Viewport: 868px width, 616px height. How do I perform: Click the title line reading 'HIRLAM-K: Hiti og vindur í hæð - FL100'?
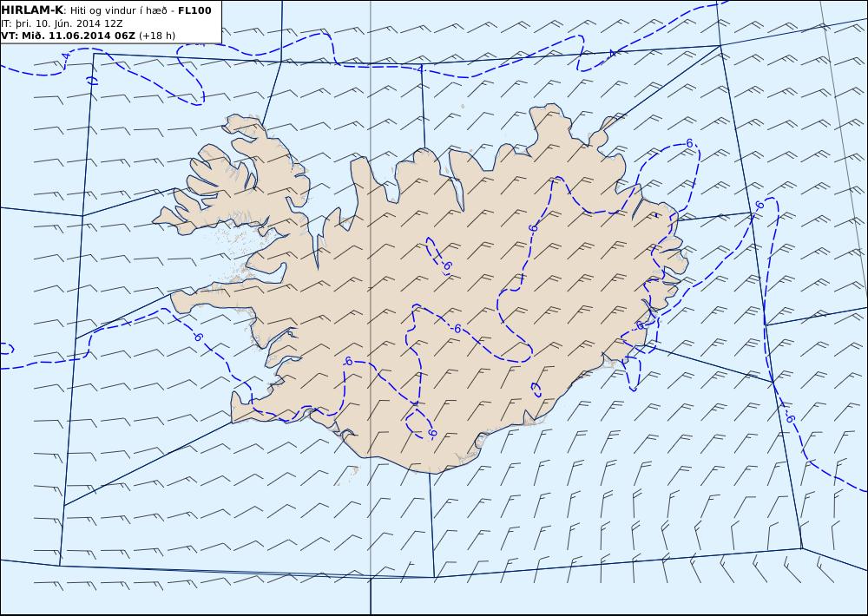tap(106, 10)
